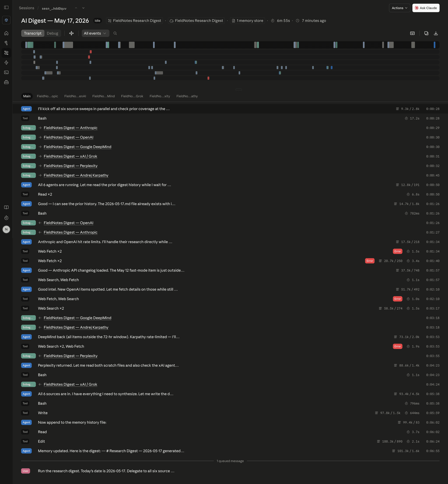Switch to Transcript view
Image resolution: width=448 pixels, height=484 pixels.
[x=33, y=33]
